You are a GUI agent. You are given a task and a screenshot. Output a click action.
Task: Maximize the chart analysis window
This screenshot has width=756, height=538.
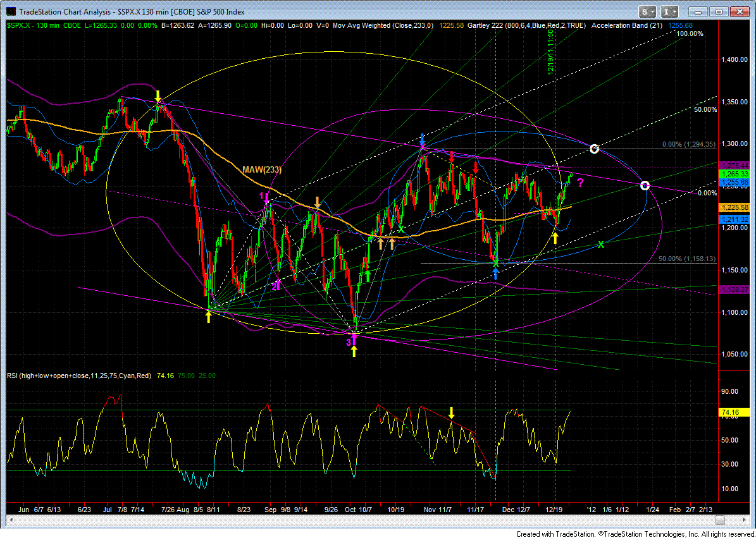pos(720,11)
